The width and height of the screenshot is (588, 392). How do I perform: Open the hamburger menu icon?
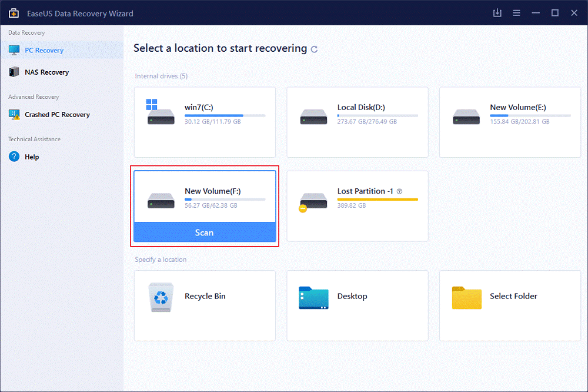coord(516,13)
